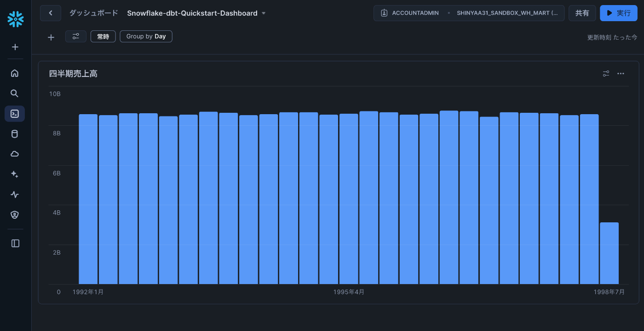Open the Monitoring activity pulse icon
This screenshot has height=331, width=644.
(x=15, y=194)
